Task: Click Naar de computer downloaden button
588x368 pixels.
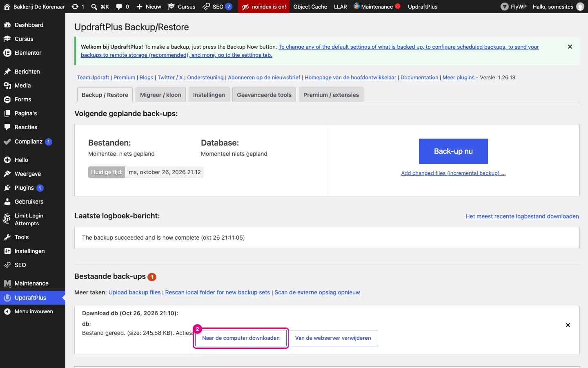Action: pos(241,338)
